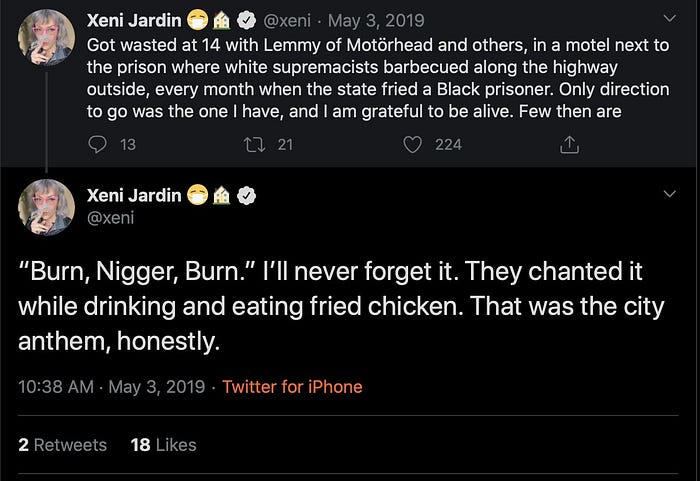Click the verified badge beside the lower Xeni Jardin name
The width and height of the screenshot is (700, 481).
(x=244, y=195)
